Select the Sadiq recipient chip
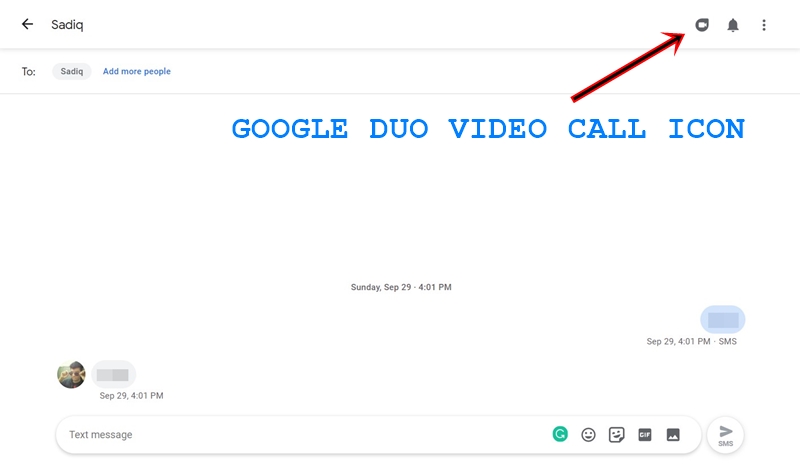 pos(71,71)
